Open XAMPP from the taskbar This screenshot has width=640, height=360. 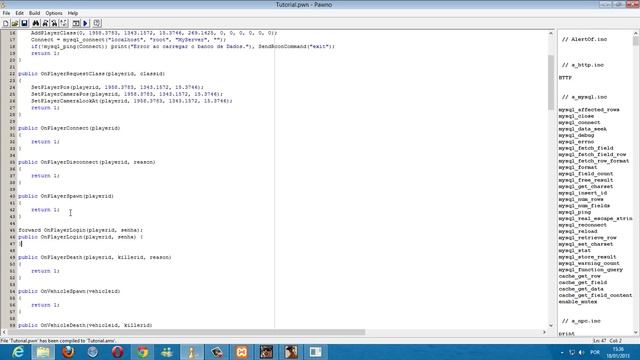coord(242,352)
